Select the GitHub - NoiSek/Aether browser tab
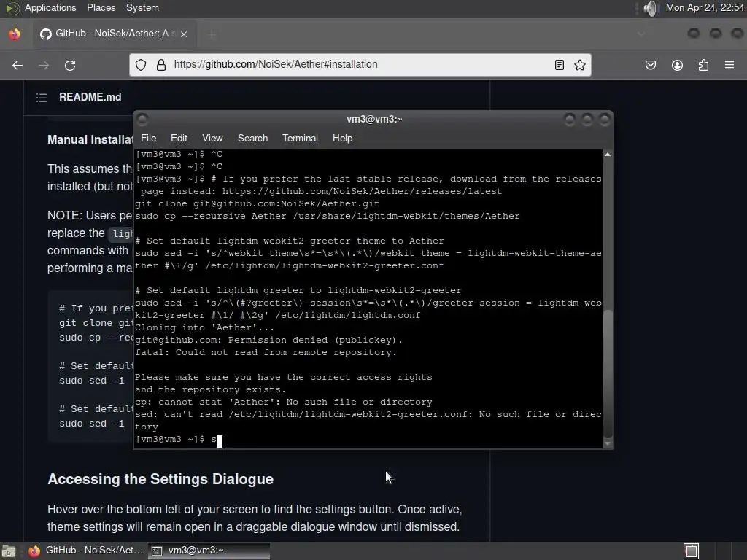This screenshot has height=560, width=747. coord(113,34)
